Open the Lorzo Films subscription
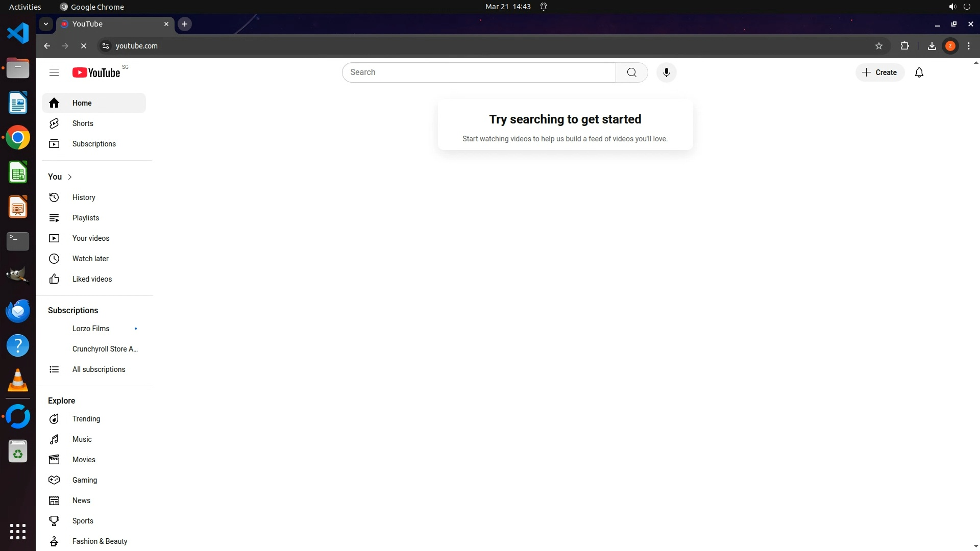This screenshot has height=551, width=980. [91, 329]
